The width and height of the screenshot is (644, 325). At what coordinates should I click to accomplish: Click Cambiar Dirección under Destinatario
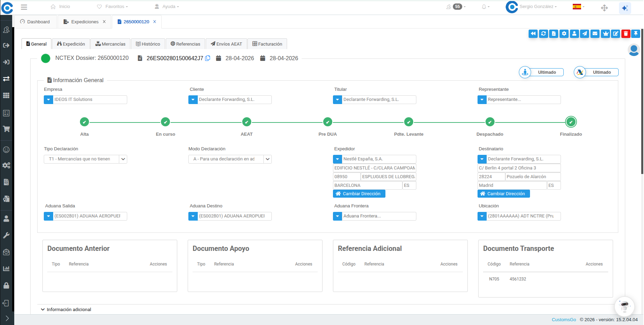tap(504, 194)
